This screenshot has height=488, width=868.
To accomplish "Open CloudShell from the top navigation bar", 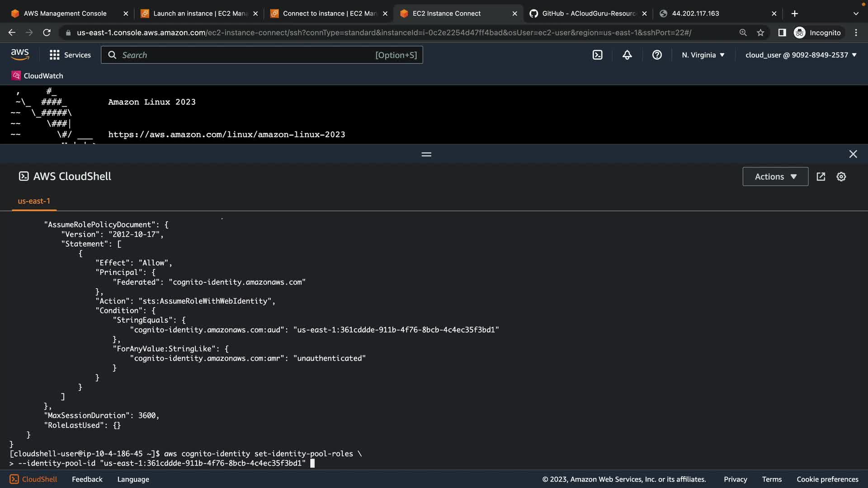I will tap(597, 55).
